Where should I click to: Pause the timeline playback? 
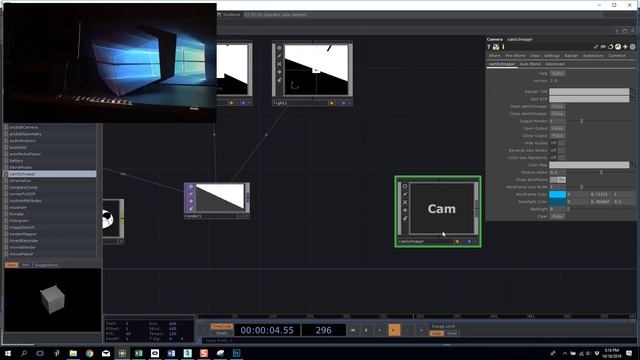366,330
